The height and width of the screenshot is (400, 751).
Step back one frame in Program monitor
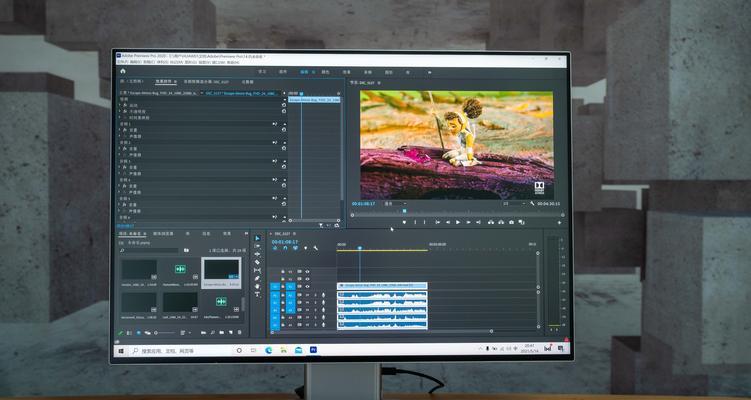(x=448, y=222)
